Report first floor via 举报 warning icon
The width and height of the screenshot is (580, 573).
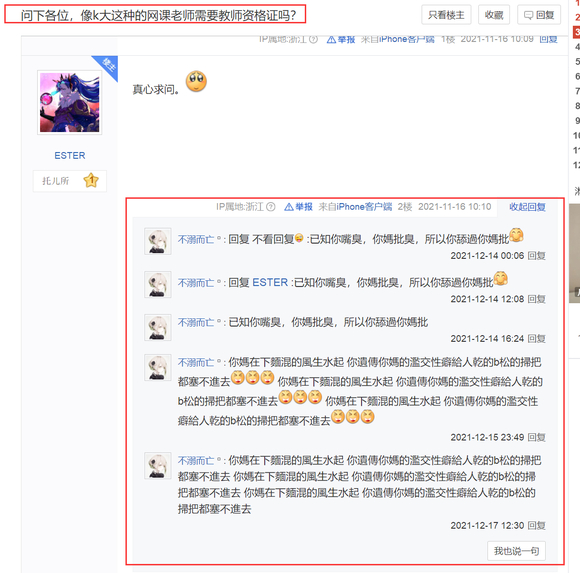point(341,39)
